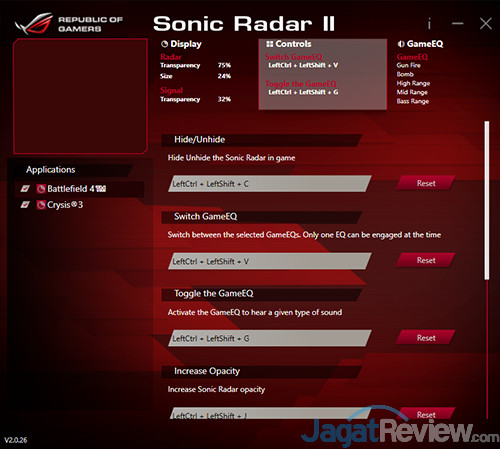
Task: Click the Bass Range GameEQ entry
Action: [x=413, y=101]
